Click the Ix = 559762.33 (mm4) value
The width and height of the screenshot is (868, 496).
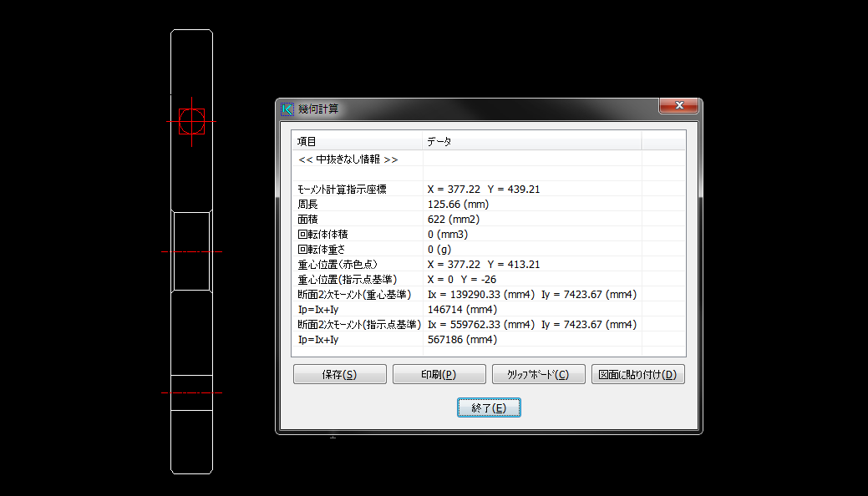tap(481, 324)
